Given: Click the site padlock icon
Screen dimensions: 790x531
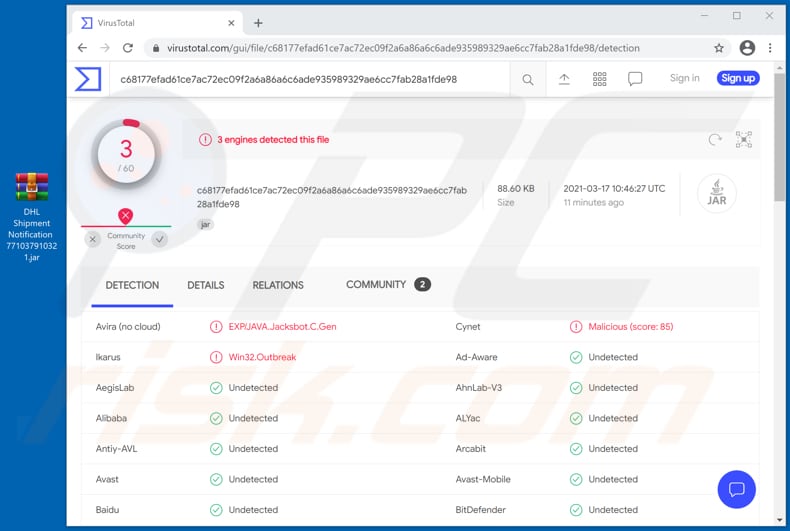Looking at the screenshot, I should click(156, 48).
